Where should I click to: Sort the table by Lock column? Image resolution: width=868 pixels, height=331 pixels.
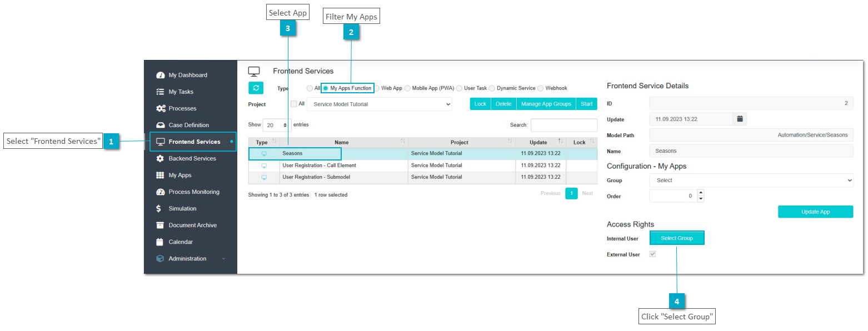tap(581, 142)
